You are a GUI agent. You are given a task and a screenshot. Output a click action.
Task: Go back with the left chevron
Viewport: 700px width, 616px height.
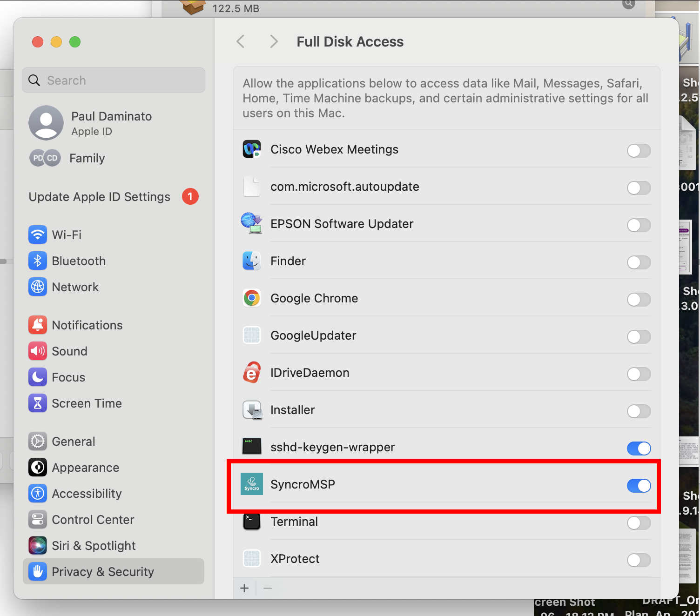(x=241, y=41)
